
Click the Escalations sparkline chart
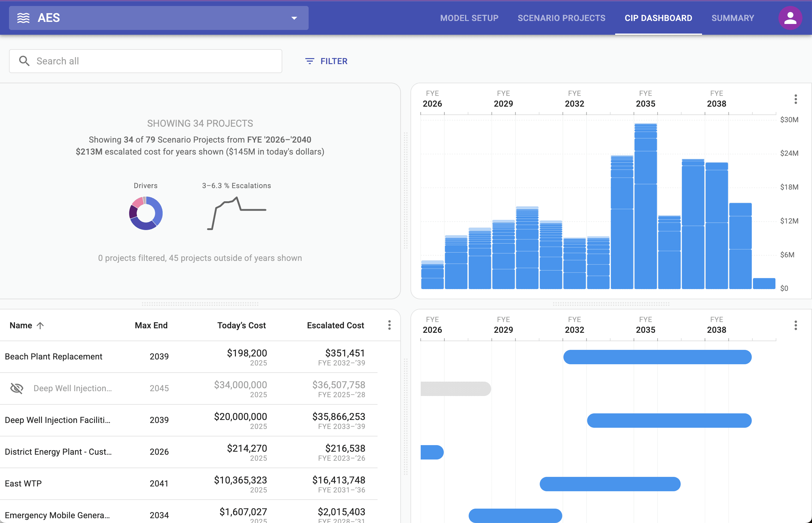pyautogui.click(x=237, y=213)
